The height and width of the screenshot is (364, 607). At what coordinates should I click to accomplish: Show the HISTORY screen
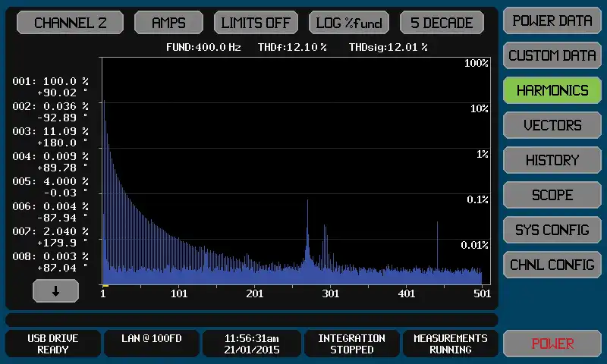(x=552, y=160)
